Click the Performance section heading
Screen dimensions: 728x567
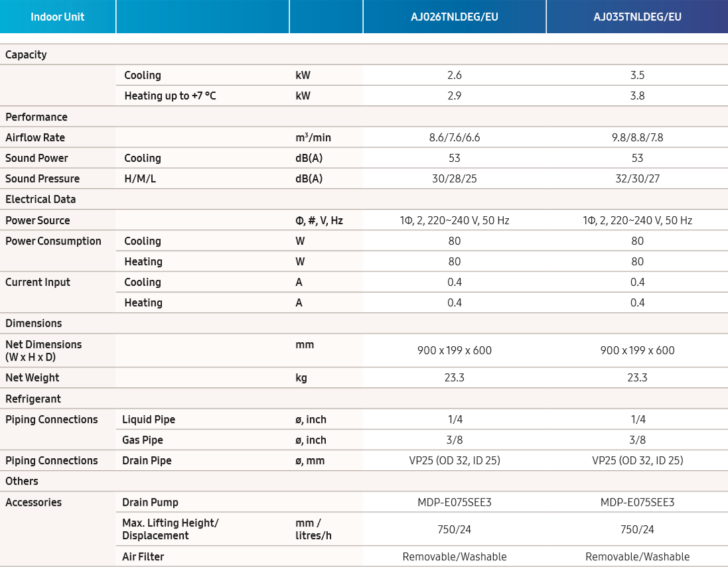(36, 117)
